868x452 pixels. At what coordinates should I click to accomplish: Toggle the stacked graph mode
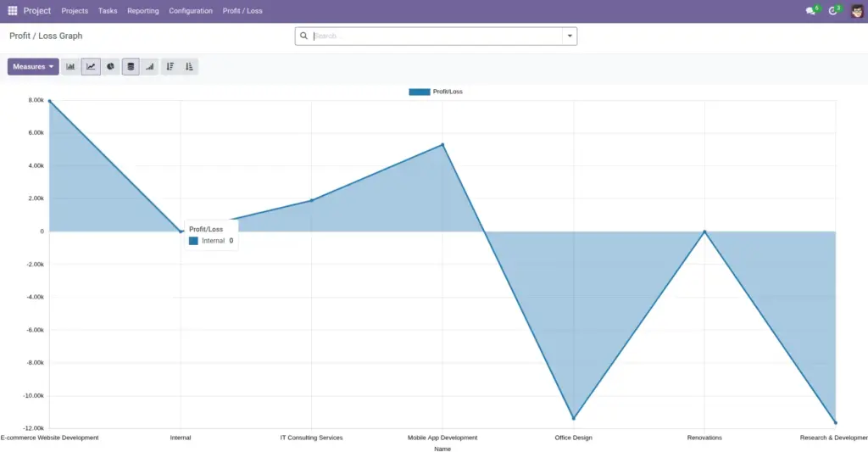pos(131,66)
